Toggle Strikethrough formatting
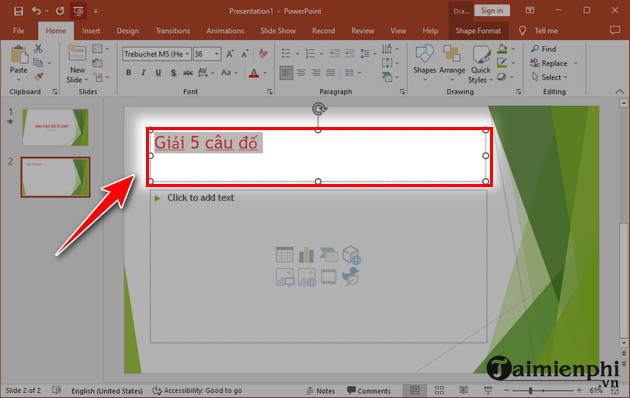Viewport: 630px width, 398px height. coord(188,73)
